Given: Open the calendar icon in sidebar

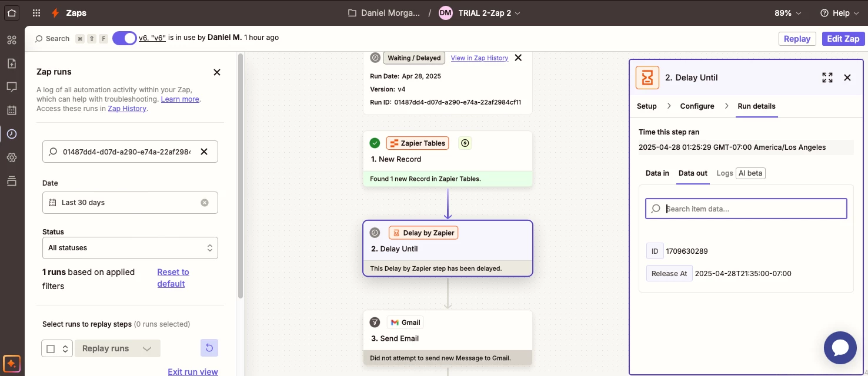Looking at the screenshot, I should point(12,110).
